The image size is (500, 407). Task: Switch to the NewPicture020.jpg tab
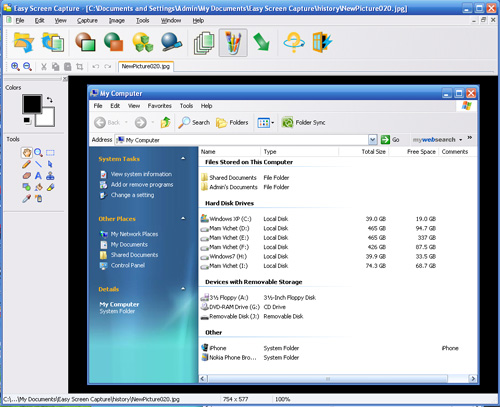[x=146, y=66]
